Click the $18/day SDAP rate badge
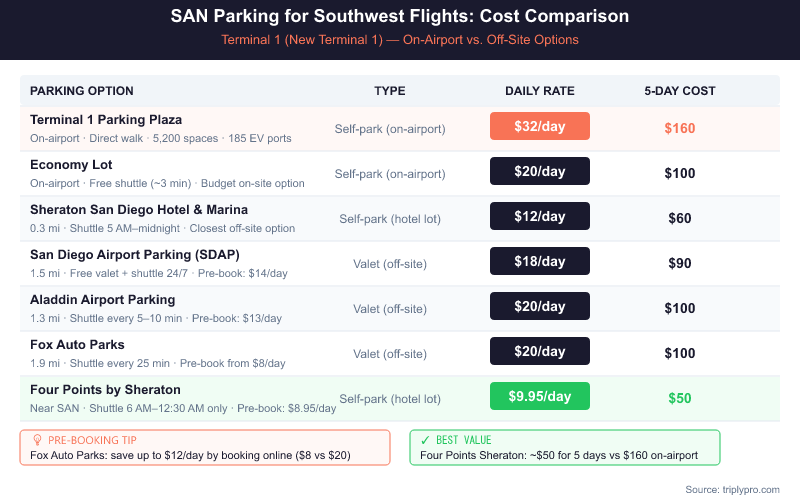This screenshot has height=500, width=800. click(540, 261)
